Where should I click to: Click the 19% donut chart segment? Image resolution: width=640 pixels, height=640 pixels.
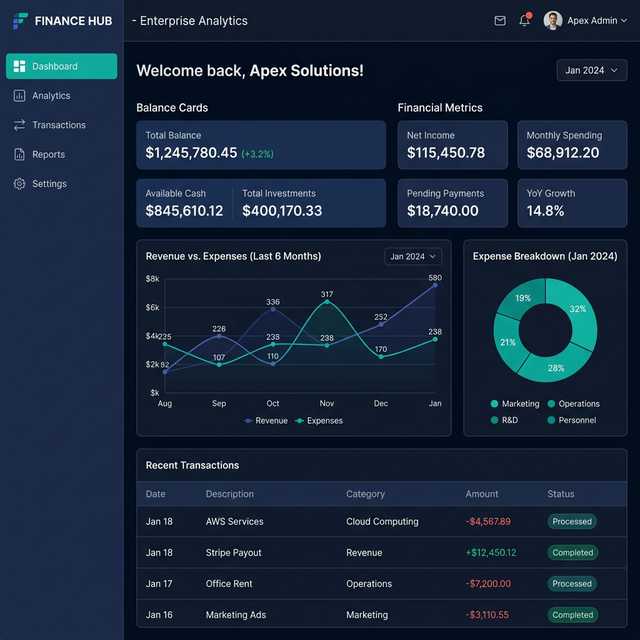tap(524, 299)
